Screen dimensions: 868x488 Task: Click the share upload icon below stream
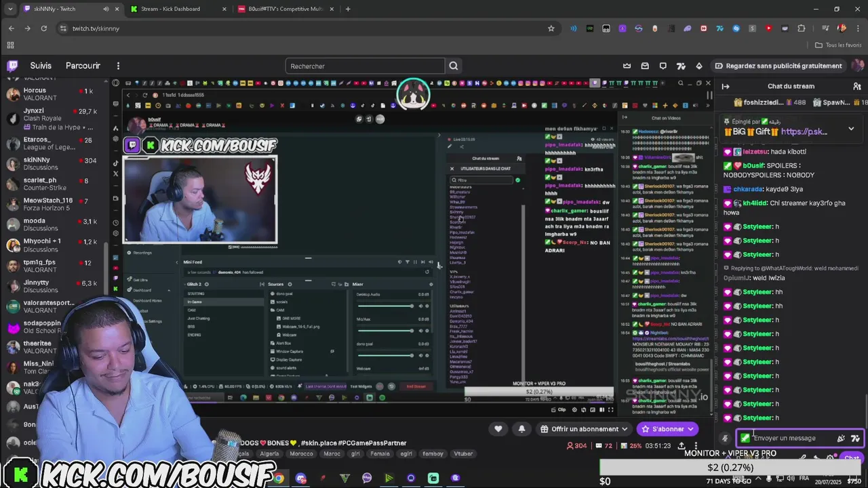pos(682,445)
